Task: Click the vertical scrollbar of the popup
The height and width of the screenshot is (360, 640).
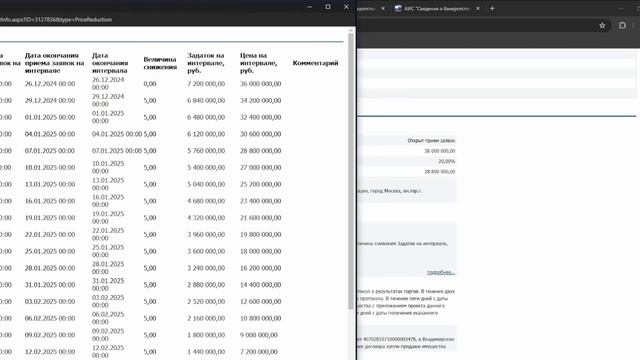Action: tap(351, 171)
